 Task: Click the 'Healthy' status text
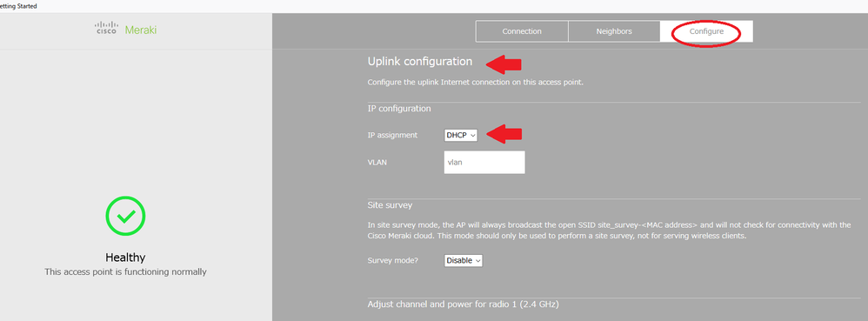click(125, 257)
